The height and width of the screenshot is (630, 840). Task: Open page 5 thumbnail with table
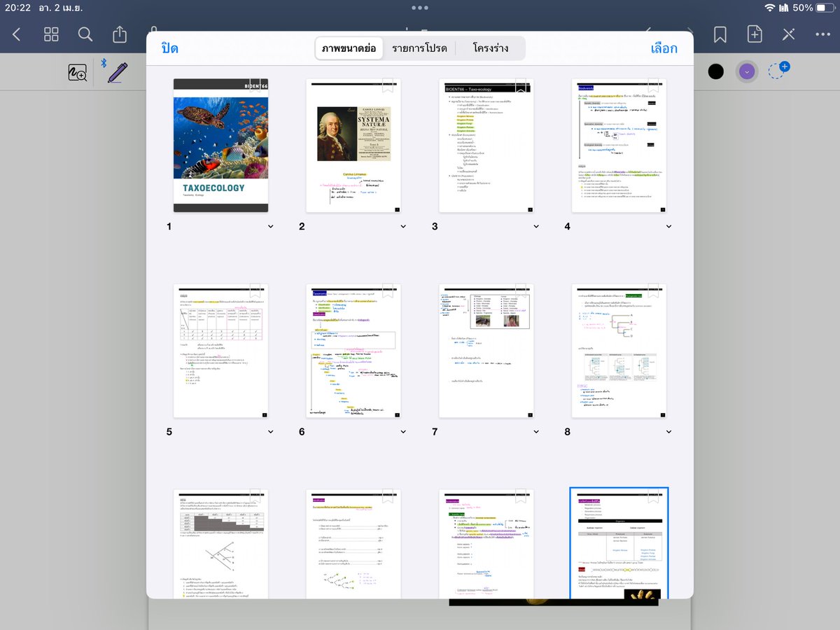[220, 350]
